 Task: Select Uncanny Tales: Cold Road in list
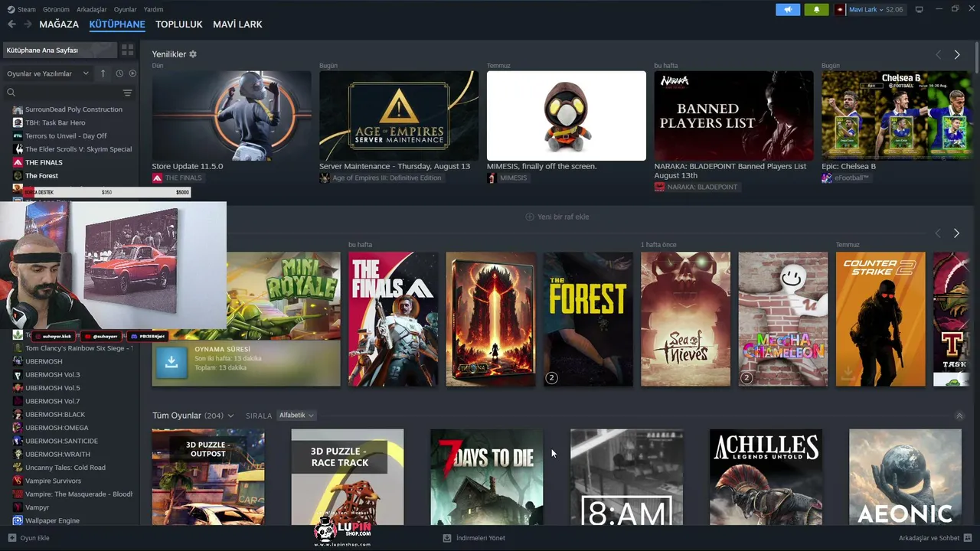pyautogui.click(x=65, y=468)
